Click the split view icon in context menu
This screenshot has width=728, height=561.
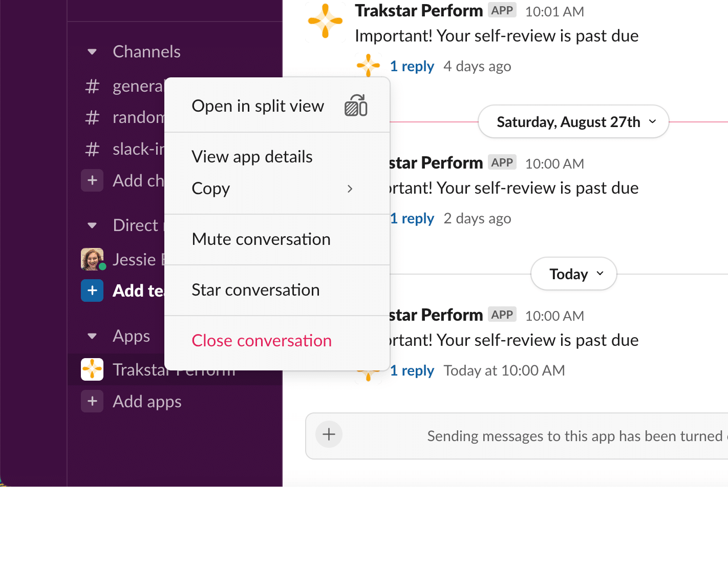(x=356, y=106)
